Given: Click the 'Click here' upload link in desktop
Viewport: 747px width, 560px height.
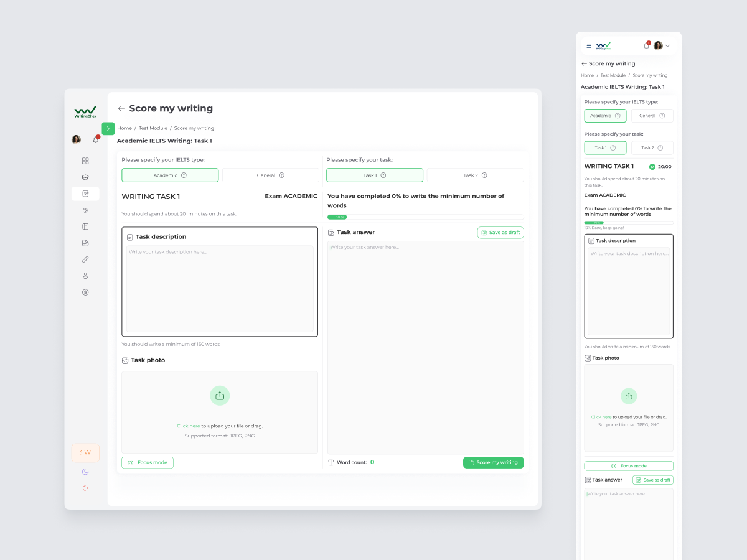Looking at the screenshot, I should [188, 426].
